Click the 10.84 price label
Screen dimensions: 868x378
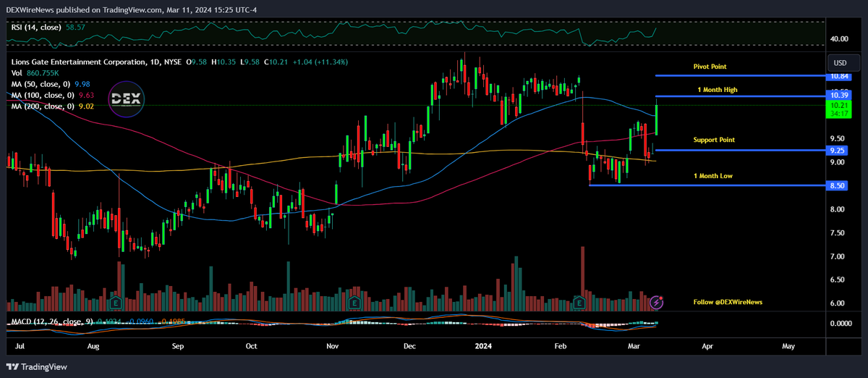840,76
